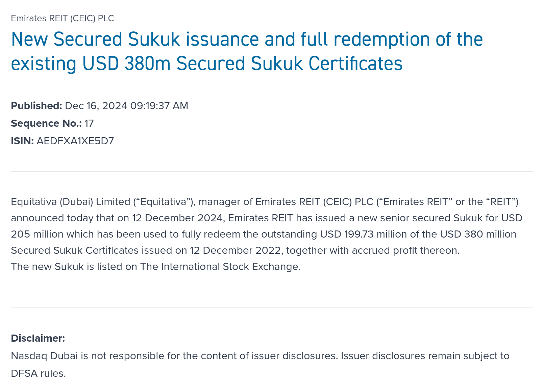Screen dimensions: 544x392
Task: Click the divider line below the ISIN
Action: 272,171
